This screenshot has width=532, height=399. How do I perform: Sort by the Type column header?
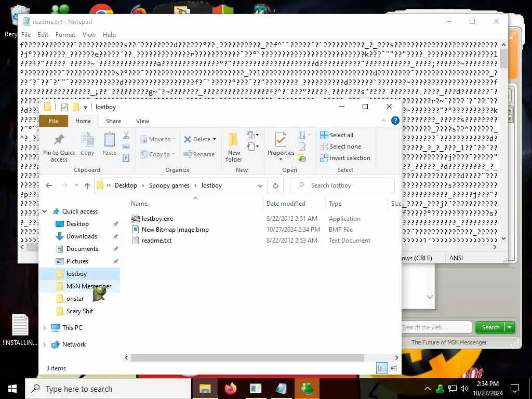point(335,204)
